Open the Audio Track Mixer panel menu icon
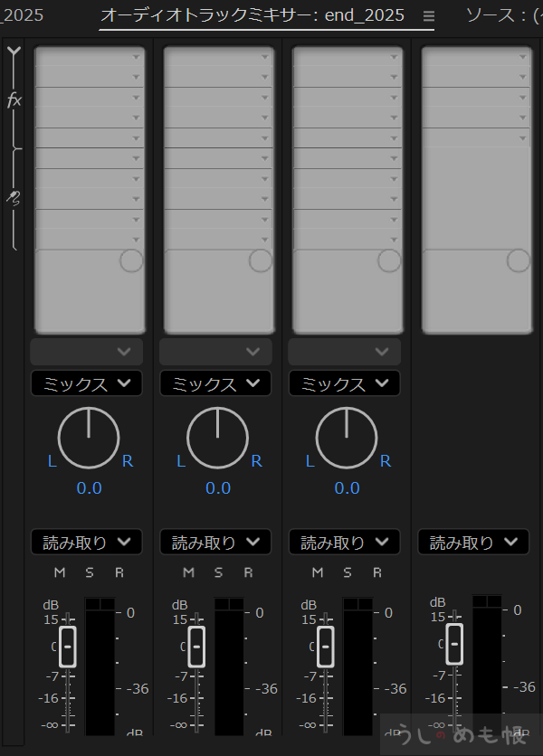543x756 pixels. coord(429,16)
